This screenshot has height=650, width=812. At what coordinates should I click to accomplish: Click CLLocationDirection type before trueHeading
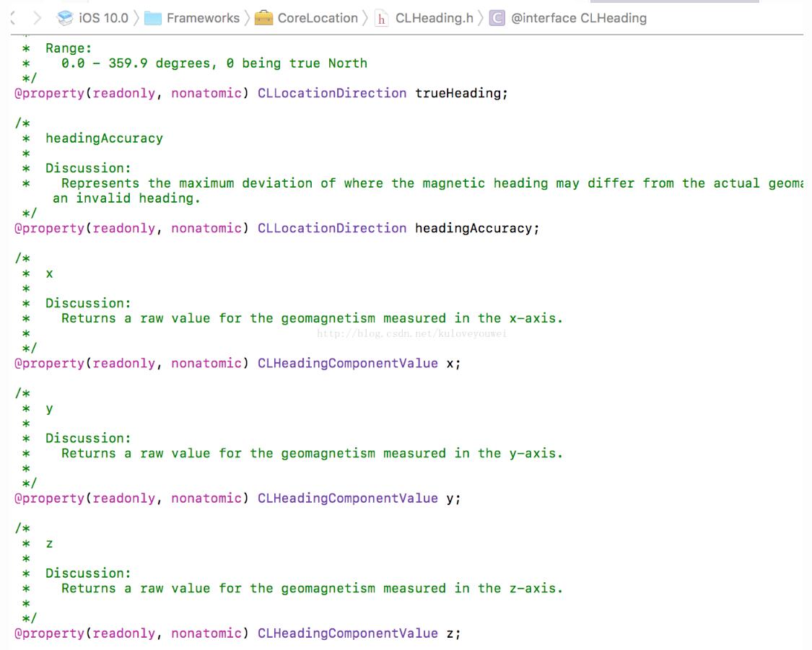coord(332,93)
